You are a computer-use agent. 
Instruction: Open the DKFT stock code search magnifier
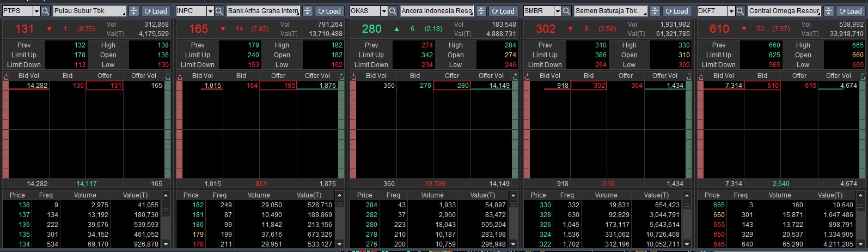pyautogui.click(x=740, y=11)
